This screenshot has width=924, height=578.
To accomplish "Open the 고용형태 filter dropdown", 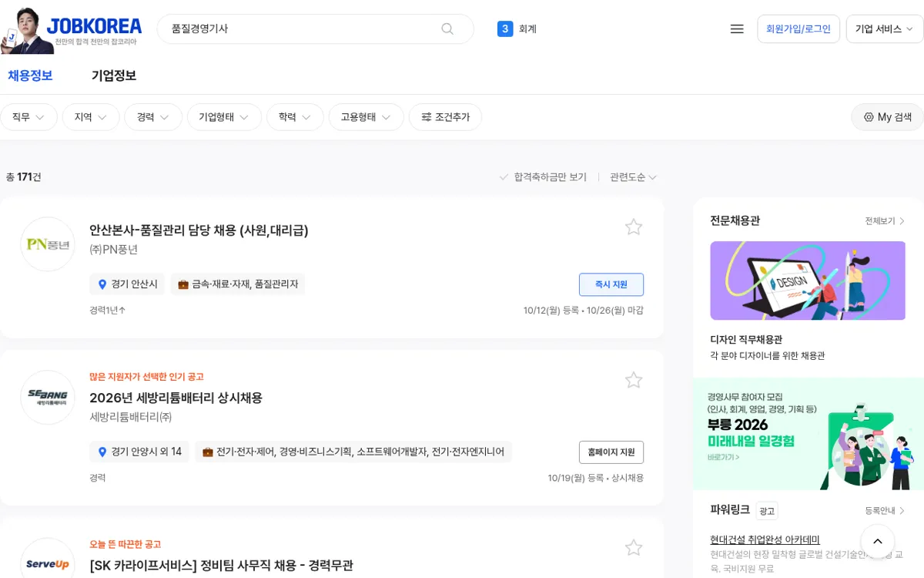I will (367, 117).
